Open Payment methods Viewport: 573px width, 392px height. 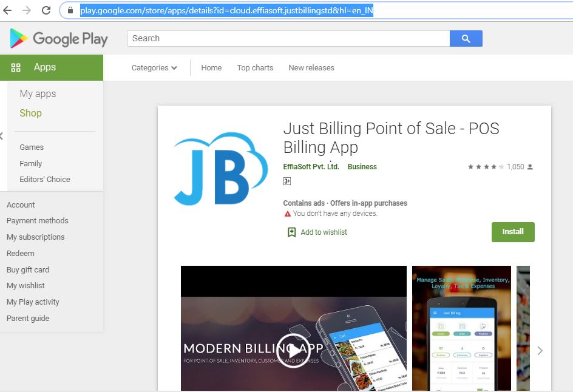[37, 221]
